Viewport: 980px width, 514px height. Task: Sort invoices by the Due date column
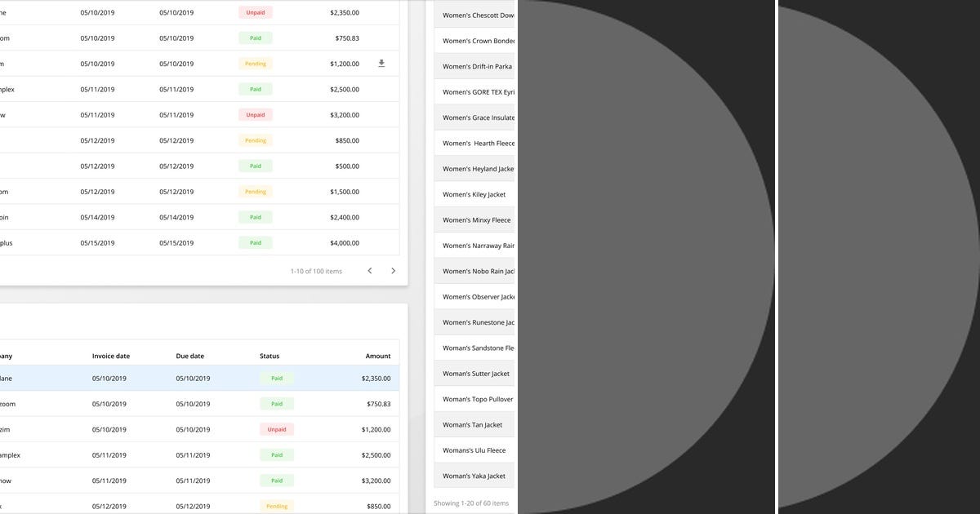(190, 356)
